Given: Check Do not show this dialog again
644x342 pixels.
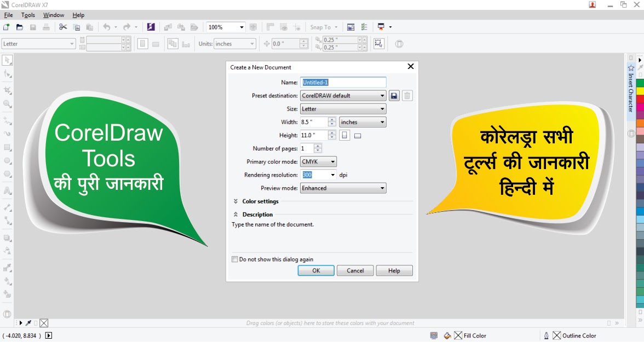Looking at the screenshot, I should click(234, 259).
